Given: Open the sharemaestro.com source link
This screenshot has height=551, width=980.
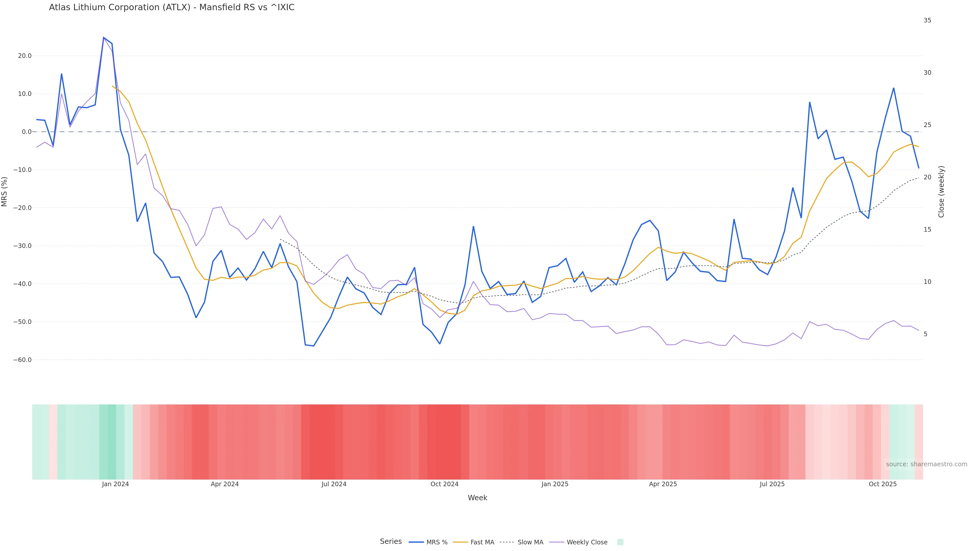Looking at the screenshot, I should [926, 464].
